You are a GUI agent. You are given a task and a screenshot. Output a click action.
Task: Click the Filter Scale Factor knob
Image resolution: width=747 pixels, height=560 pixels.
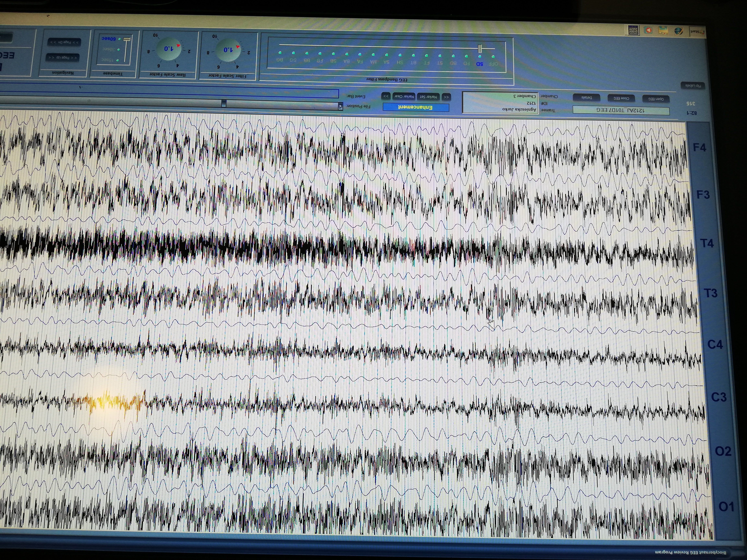click(228, 50)
